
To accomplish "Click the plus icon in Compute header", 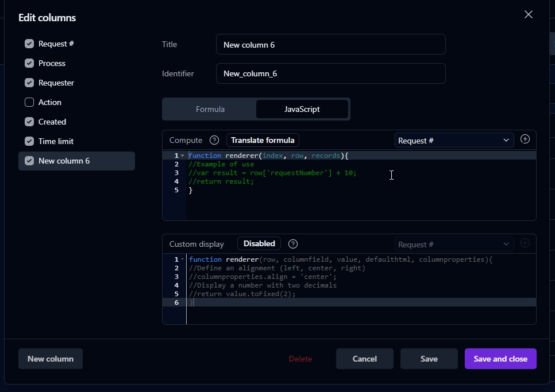I will [525, 139].
